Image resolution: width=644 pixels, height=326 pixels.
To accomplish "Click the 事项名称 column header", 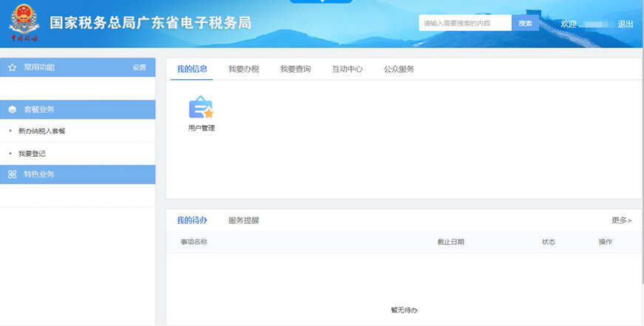I will coord(194,242).
